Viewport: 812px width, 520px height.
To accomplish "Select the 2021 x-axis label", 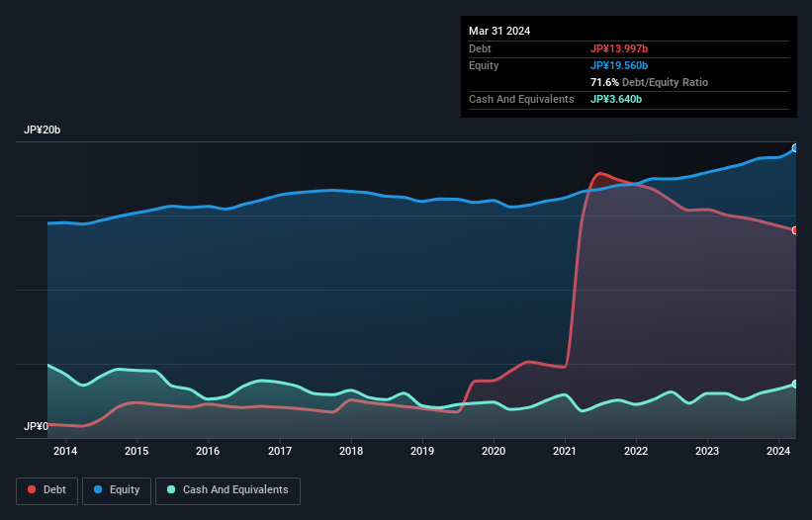I will tap(565, 451).
